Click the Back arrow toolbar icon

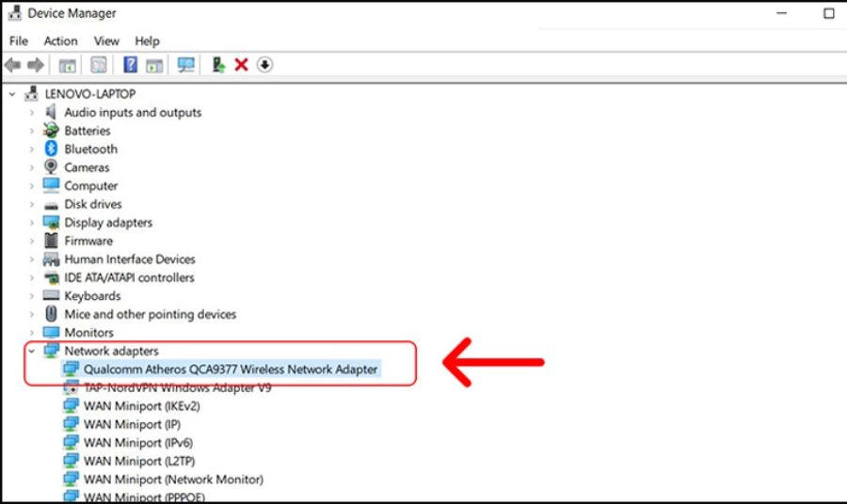[x=12, y=65]
